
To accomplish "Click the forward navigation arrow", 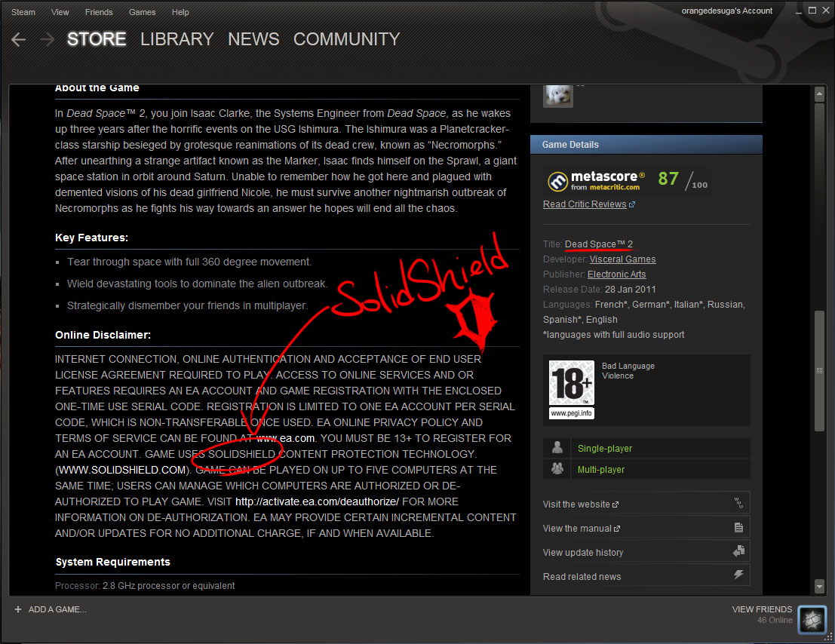I will [x=48, y=40].
